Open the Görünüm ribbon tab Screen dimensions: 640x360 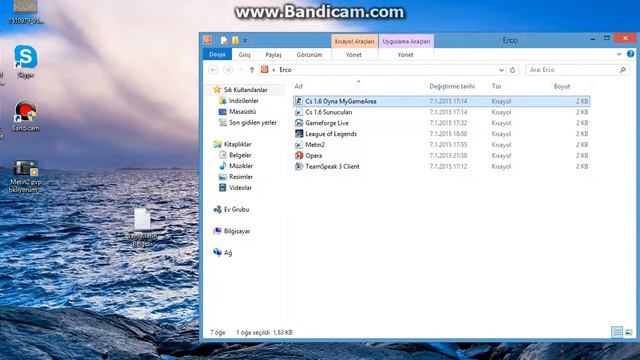tap(309, 54)
